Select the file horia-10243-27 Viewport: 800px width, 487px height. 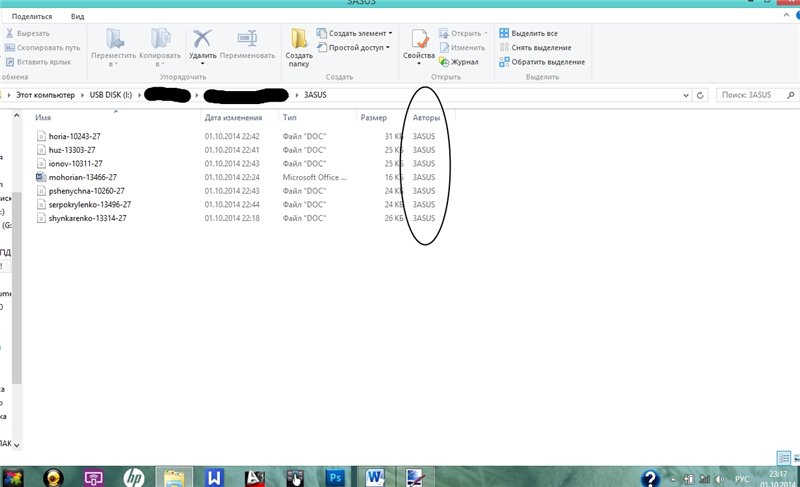(x=76, y=135)
